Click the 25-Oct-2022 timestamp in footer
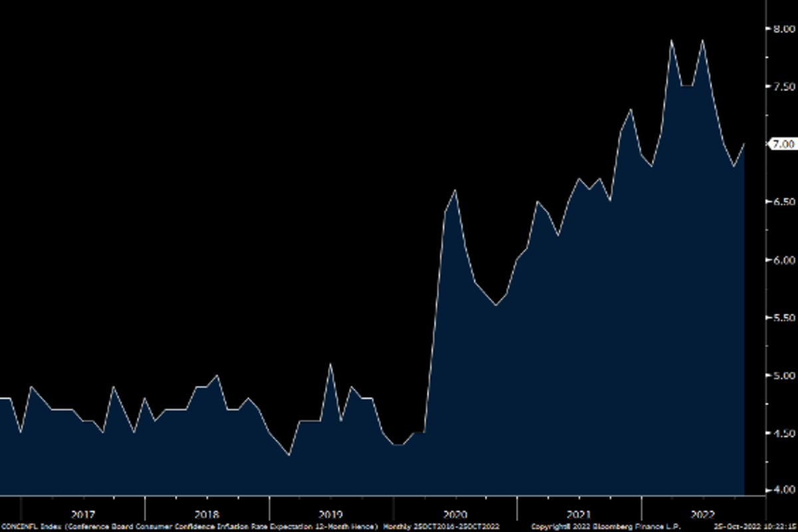Screen dimensions: 798x532 coord(755,527)
